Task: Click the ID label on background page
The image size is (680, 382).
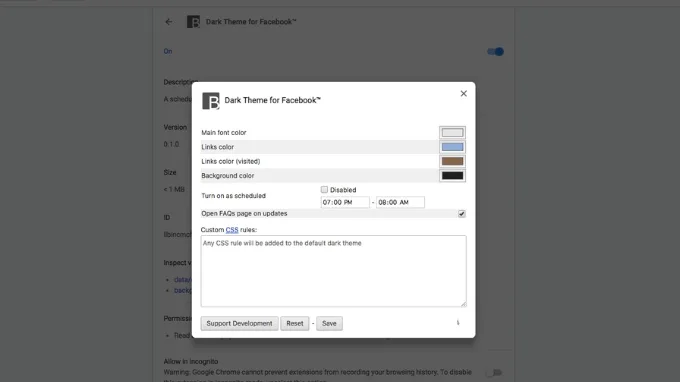Action: [167, 218]
